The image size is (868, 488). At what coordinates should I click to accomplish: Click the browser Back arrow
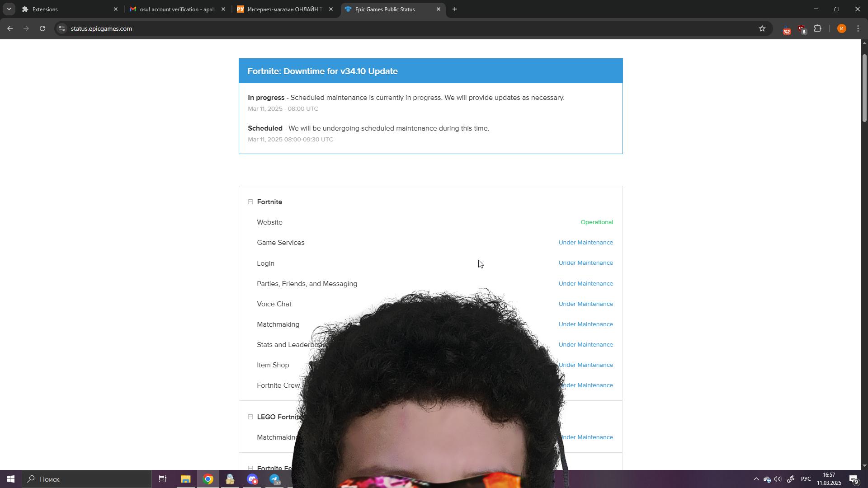click(x=10, y=28)
